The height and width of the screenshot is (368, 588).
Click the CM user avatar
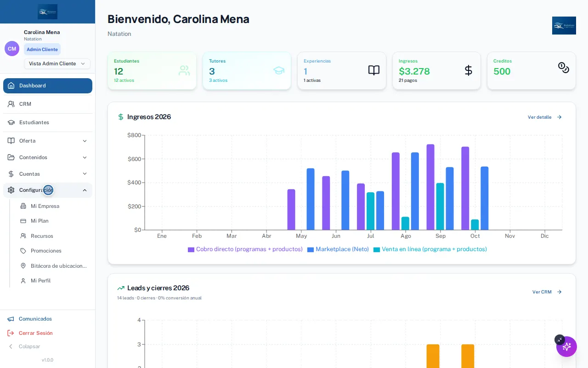[x=12, y=49]
